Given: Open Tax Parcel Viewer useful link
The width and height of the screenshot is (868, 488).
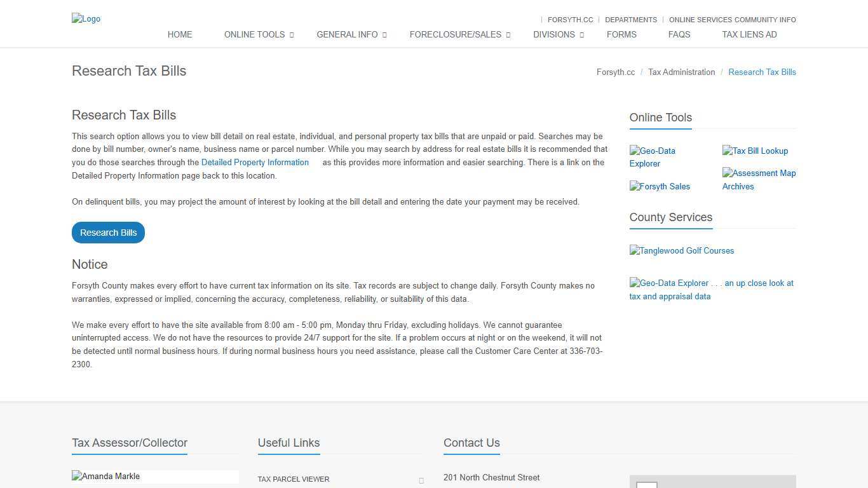Looking at the screenshot, I should click(294, 479).
